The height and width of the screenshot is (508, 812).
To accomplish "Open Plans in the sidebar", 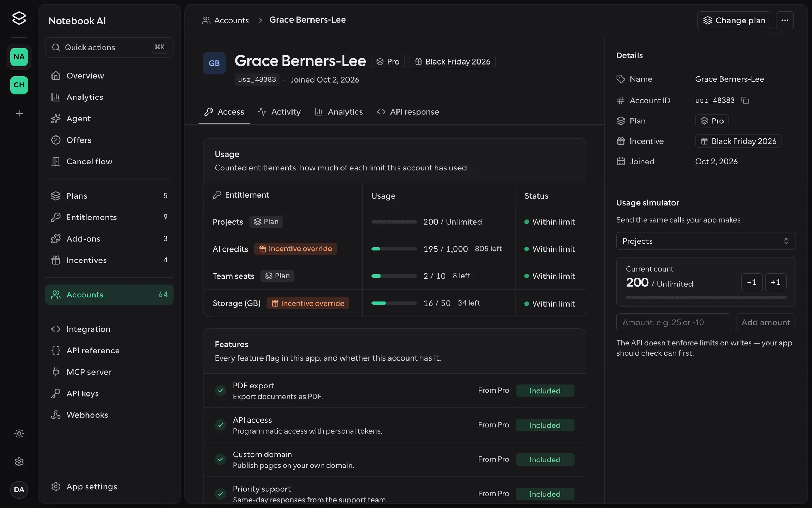I will [109, 196].
